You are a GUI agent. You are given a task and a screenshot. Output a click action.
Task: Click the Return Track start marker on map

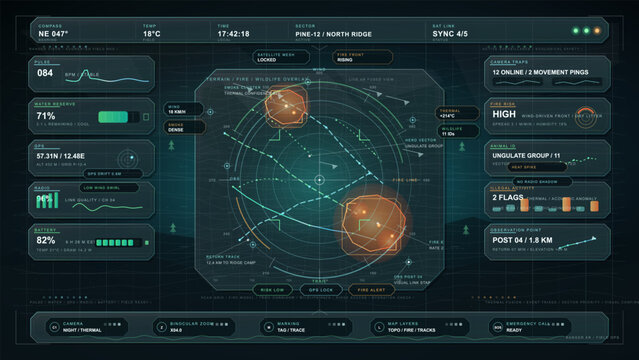tap(253, 245)
